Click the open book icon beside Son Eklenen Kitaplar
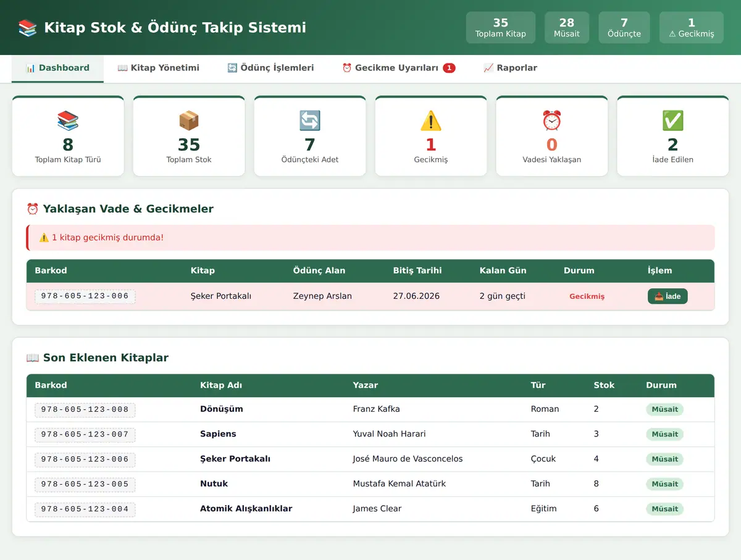The height and width of the screenshot is (560, 741). [x=33, y=357]
